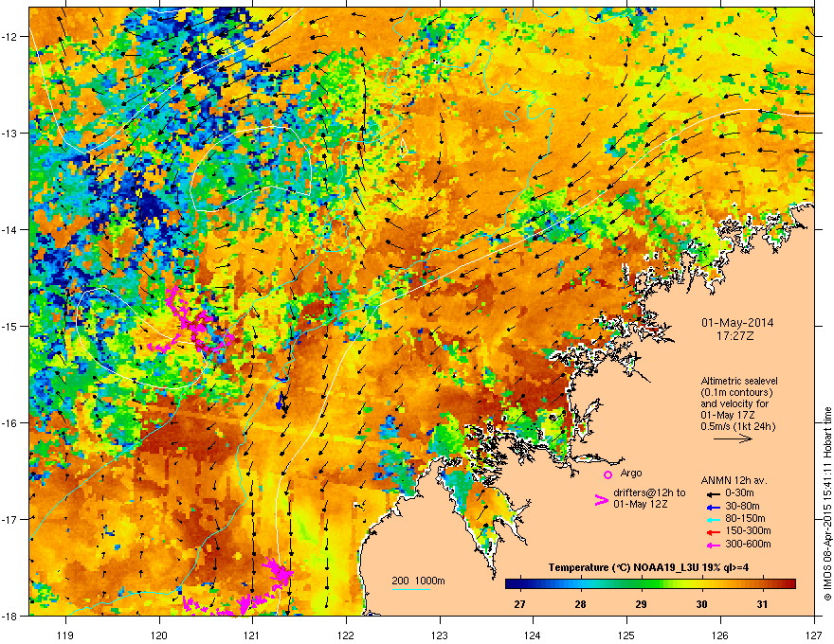
Task: Click the magenta drifter track near 121E 17.5S
Action: [279, 571]
